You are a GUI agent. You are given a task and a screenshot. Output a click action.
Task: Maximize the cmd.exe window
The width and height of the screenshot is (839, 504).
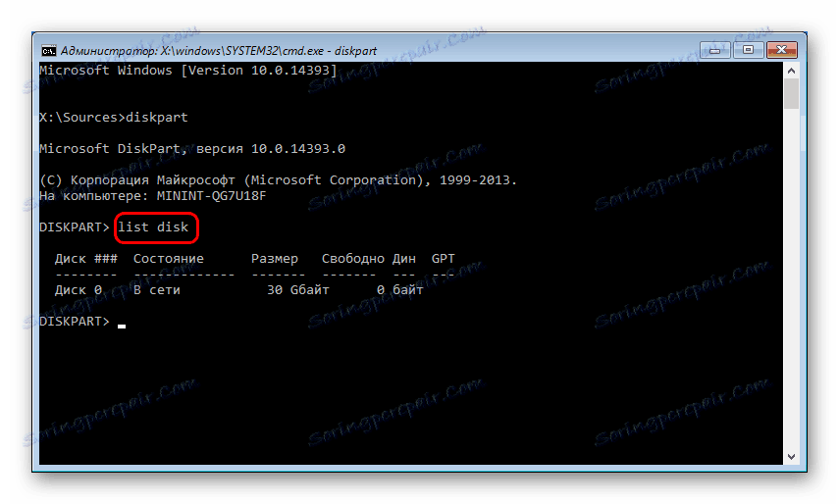748,50
